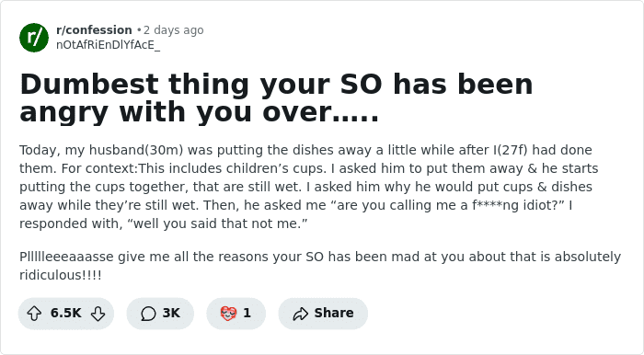The height and width of the screenshot is (355, 644).
Task: Click the 2 days ago timestamp
Action: pyautogui.click(x=173, y=30)
